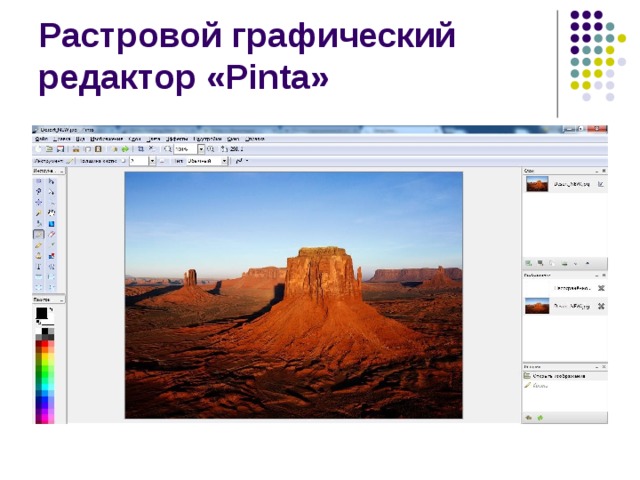This screenshot has height=480, width=640.
Task: Select the Move Selected tool
Action: click(x=51, y=181)
